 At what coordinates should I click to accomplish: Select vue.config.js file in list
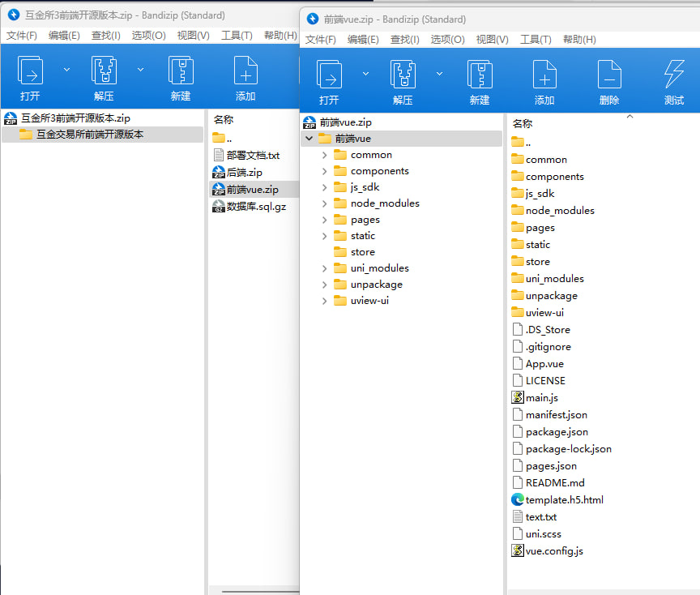coord(548,550)
